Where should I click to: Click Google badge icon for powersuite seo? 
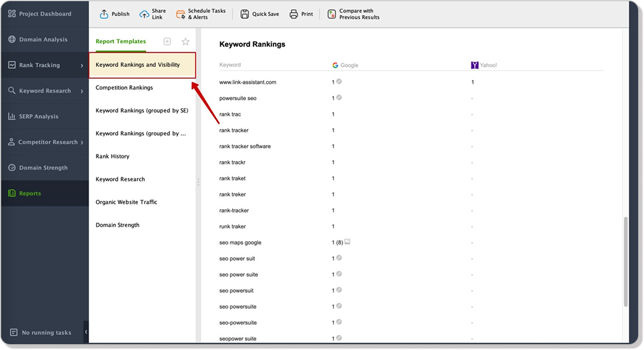click(339, 97)
